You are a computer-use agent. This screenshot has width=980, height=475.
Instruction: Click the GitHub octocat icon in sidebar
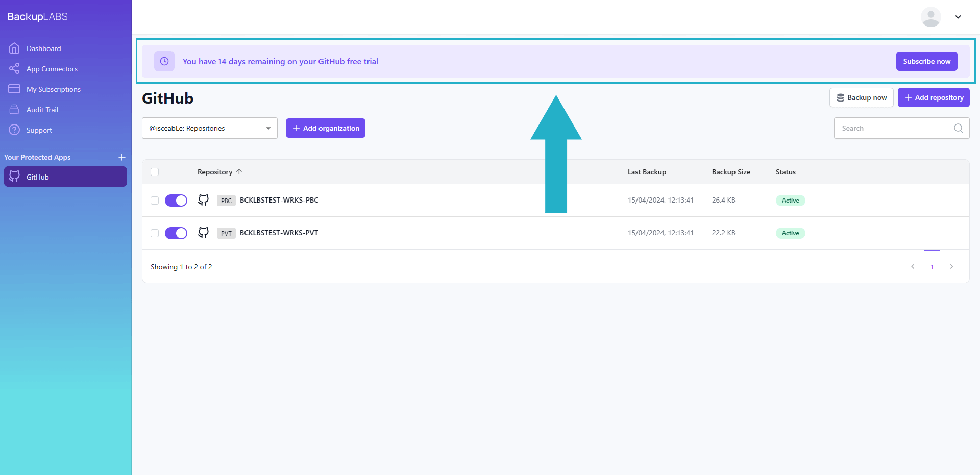pos(14,177)
